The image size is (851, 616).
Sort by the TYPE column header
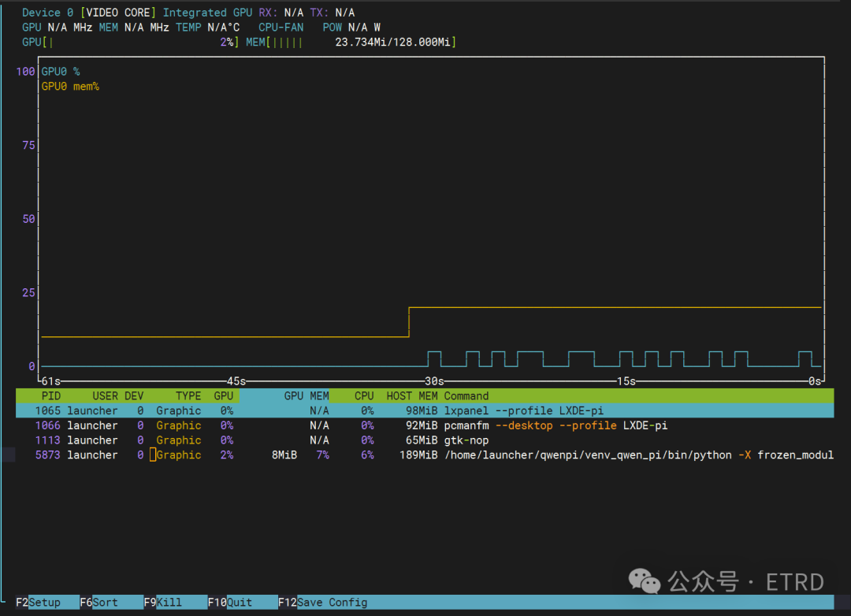click(x=188, y=395)
